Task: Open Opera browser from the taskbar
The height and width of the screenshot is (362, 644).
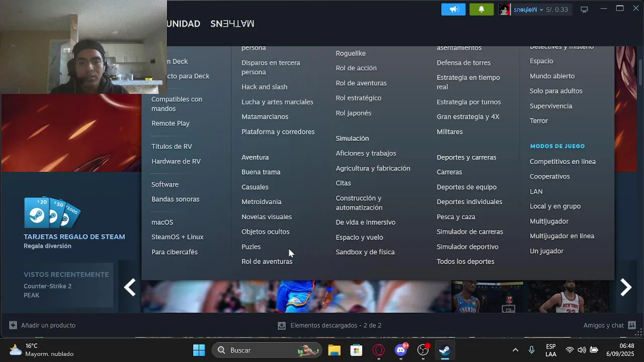Action: [x=378, y=350]
